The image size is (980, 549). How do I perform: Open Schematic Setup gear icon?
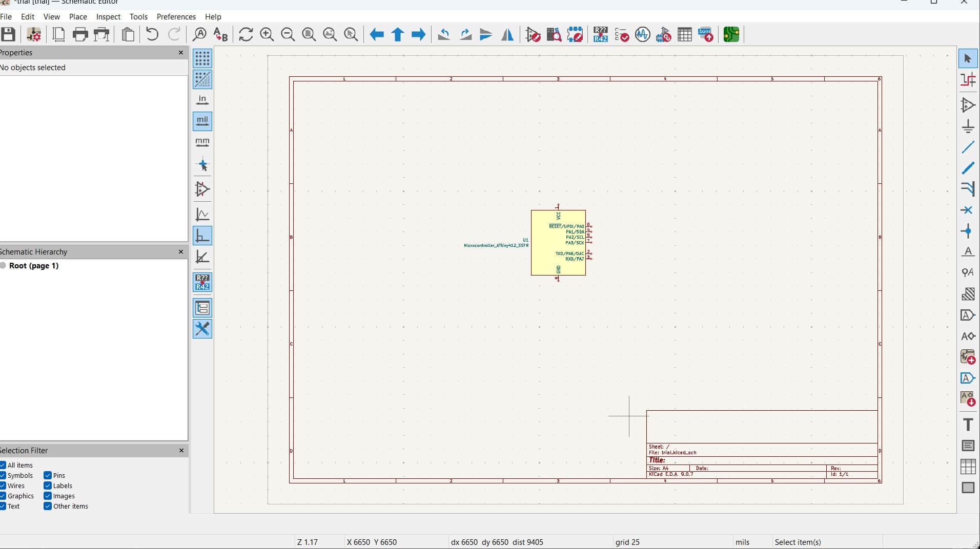[34, 34]
